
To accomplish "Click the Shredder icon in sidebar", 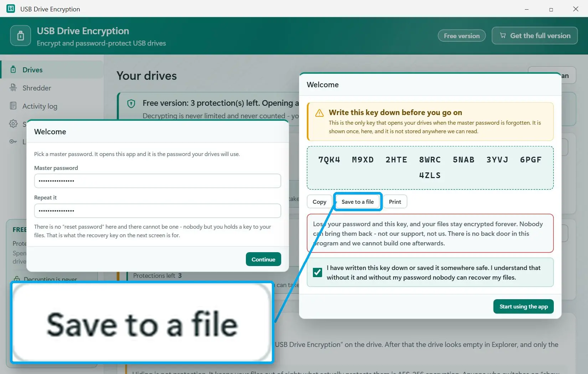I will point(13,88).
